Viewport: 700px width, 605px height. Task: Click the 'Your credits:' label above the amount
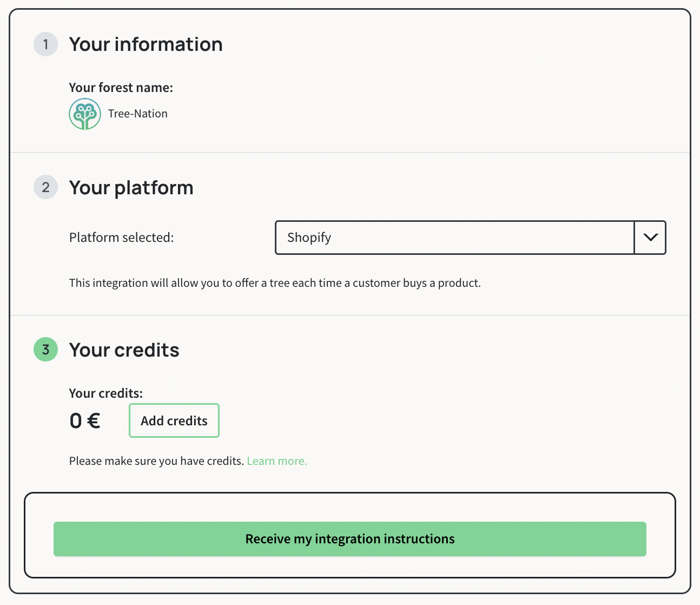(106, 393)
